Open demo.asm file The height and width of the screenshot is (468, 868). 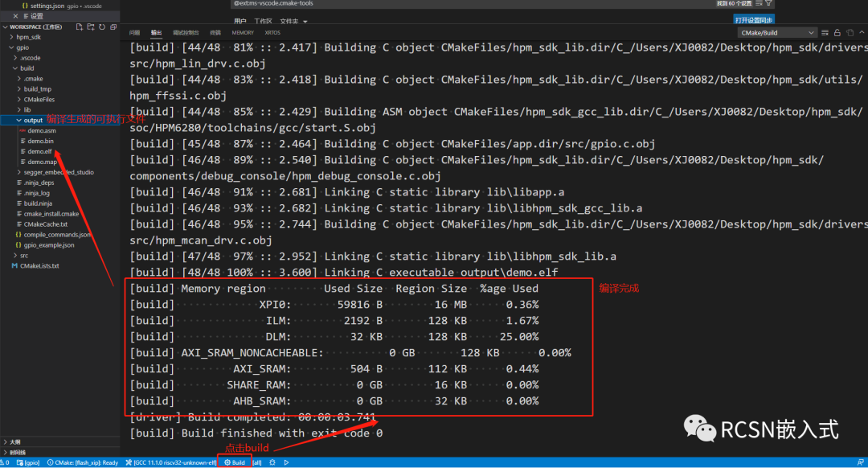(42, 131)
